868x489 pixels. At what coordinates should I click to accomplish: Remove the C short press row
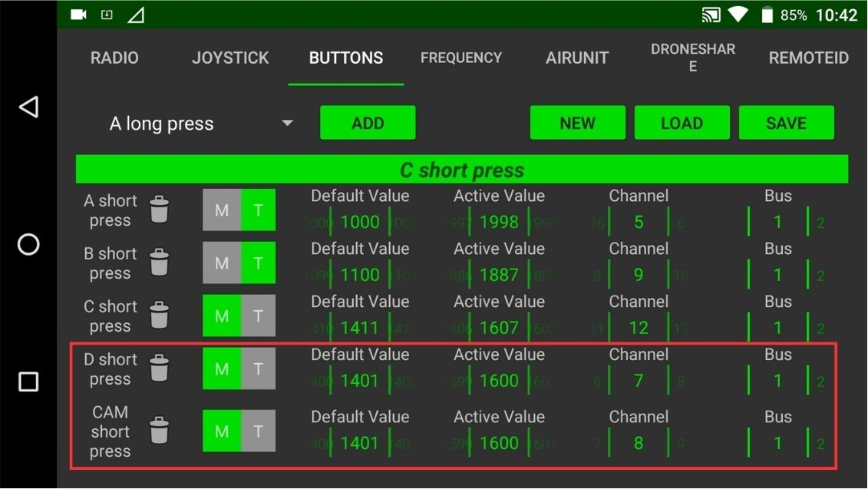point(159,316)
